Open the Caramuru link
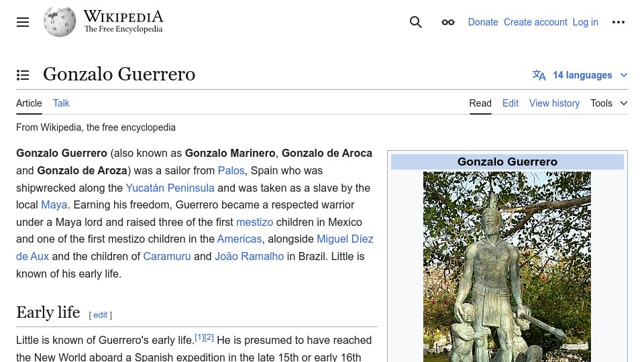644x362 pixels. [167, 256]
